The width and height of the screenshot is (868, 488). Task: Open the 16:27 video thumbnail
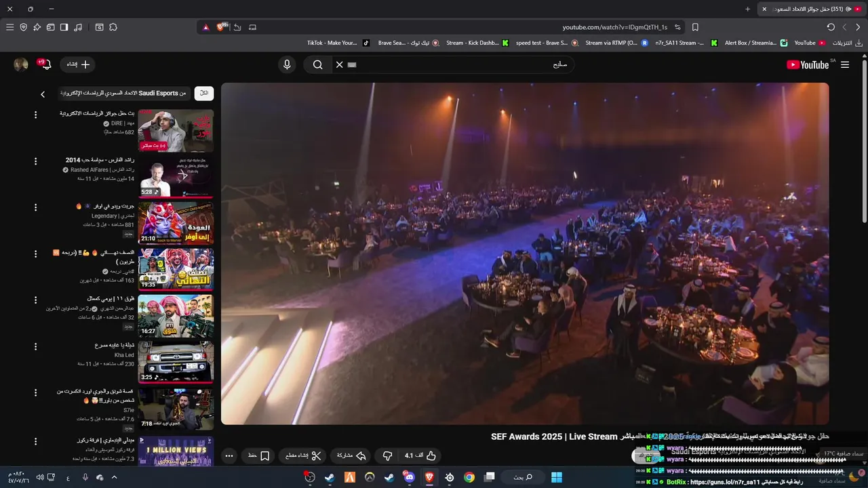click(x=176, y=315)
